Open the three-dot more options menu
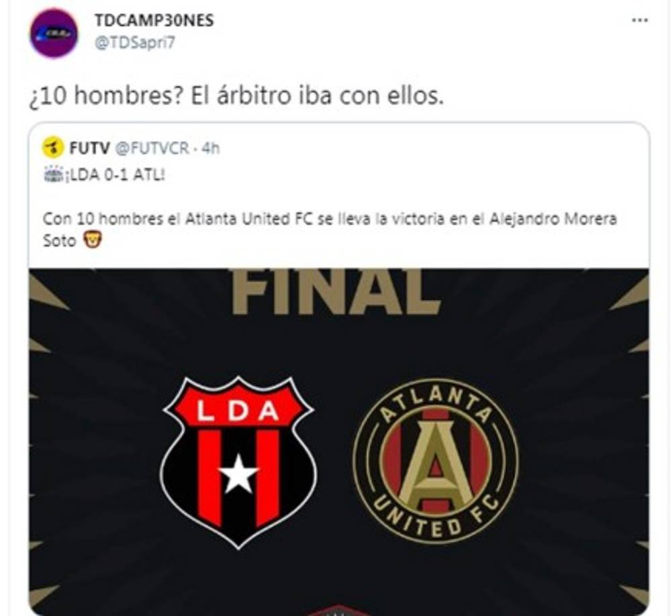Screen dimensions: 672x616 (x=639, y=20)
